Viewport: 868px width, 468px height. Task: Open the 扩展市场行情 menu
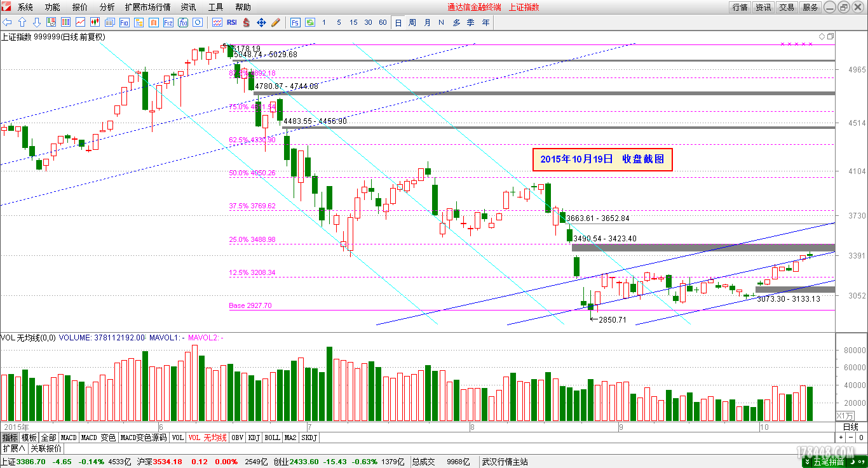147,7
